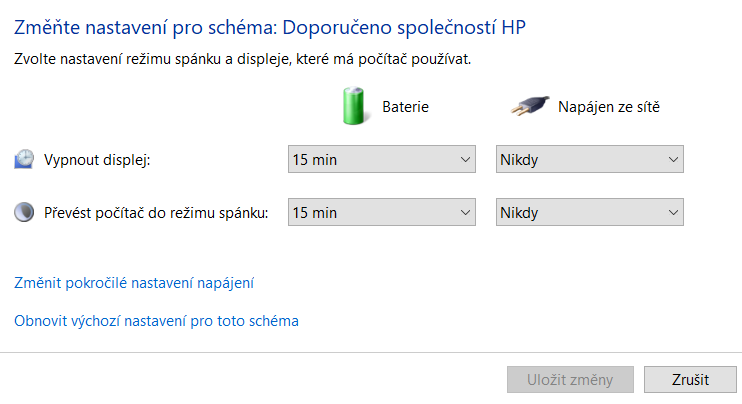The height and width of the screenshot is (404, 742).
Task: Click the power plug icon
Action: pyautogui.click(x=530, y=106)
